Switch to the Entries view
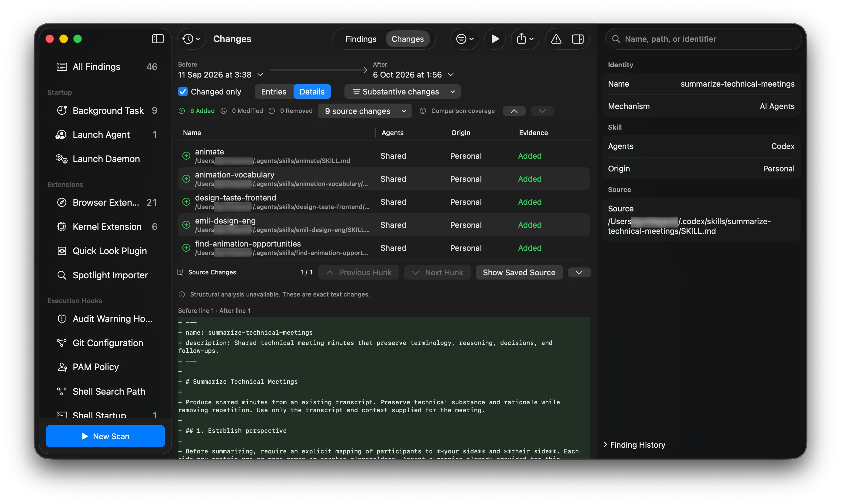 coord(274,91)
